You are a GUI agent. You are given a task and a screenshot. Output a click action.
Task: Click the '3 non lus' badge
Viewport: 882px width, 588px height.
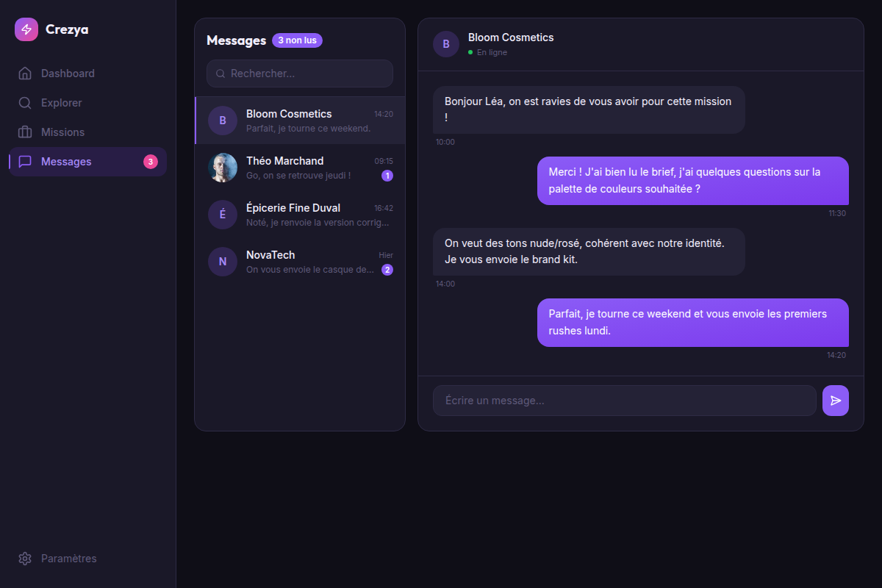coord(297,40)
